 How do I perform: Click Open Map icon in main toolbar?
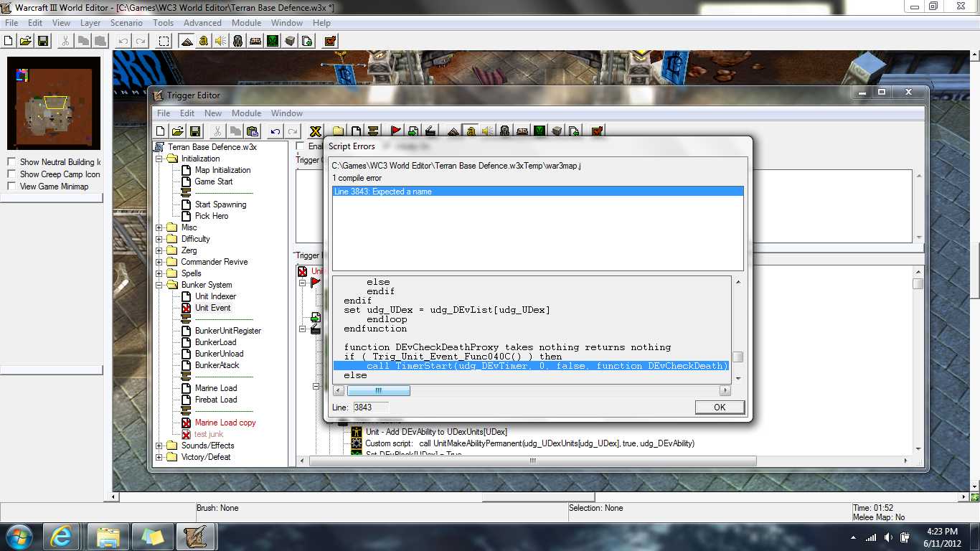tap(26, 42)
